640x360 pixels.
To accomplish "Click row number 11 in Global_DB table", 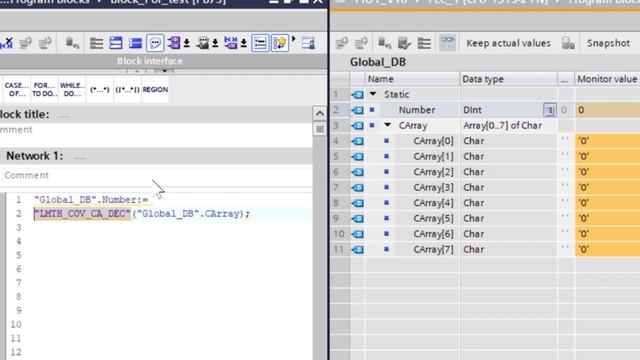I will pyautogui.click(x=339, y=249).
